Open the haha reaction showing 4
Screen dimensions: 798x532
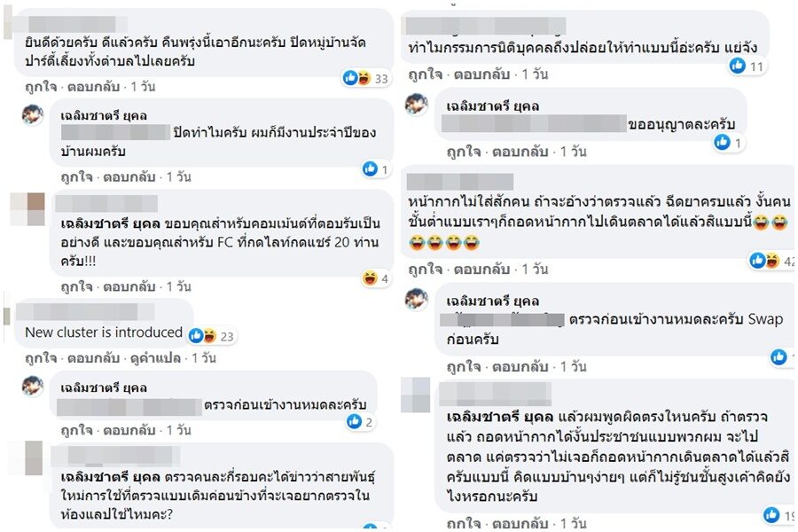(x=376, y=278)
